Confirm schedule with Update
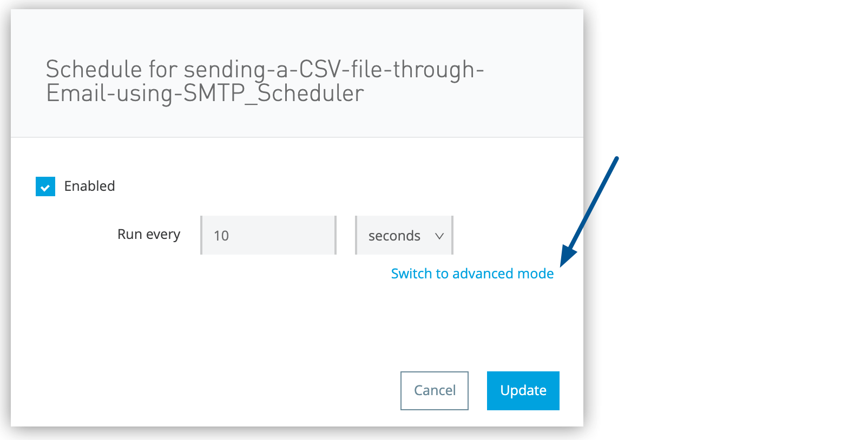 coord(522,390)
